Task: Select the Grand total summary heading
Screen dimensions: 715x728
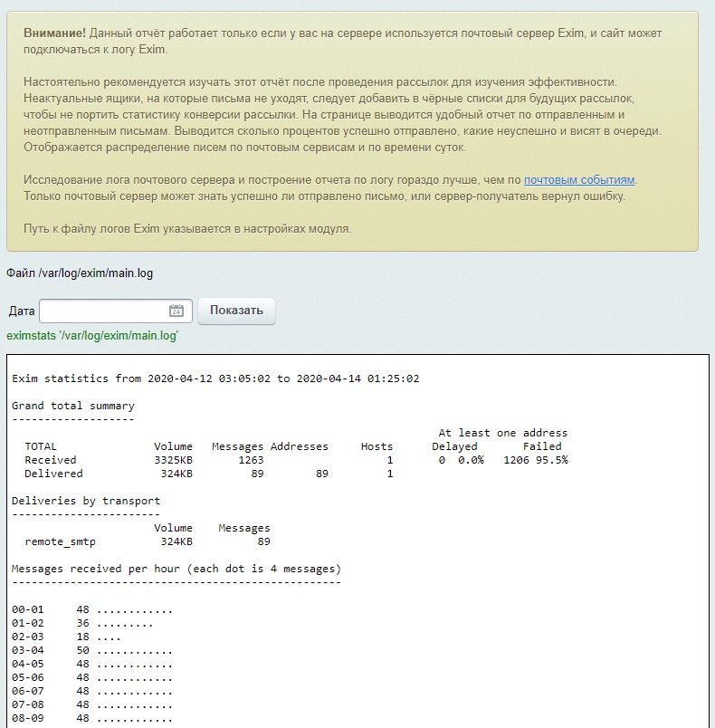Action: coord(73,406)
